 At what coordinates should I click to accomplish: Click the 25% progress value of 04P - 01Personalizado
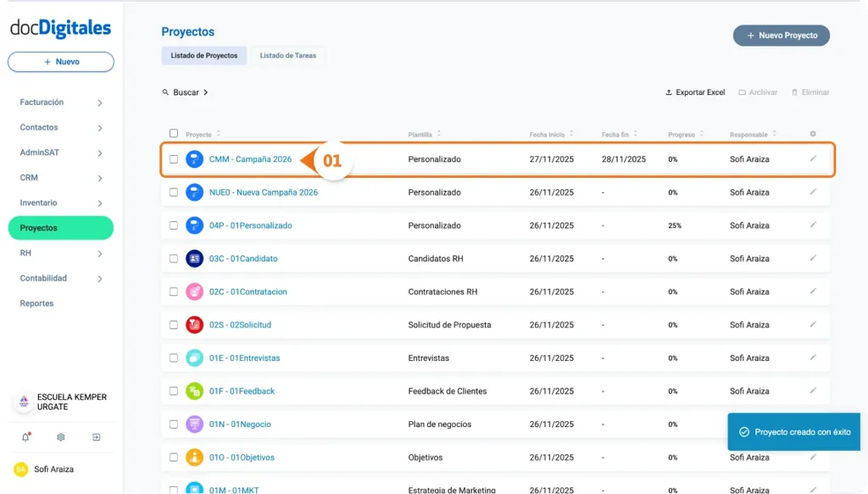[x=675, y=225]
